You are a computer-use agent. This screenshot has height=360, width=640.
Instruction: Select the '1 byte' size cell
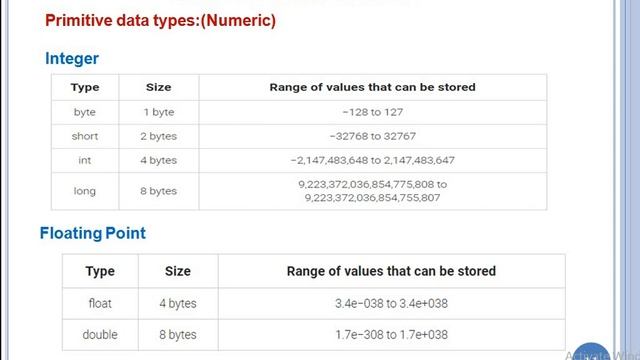[x=159, y=112]
